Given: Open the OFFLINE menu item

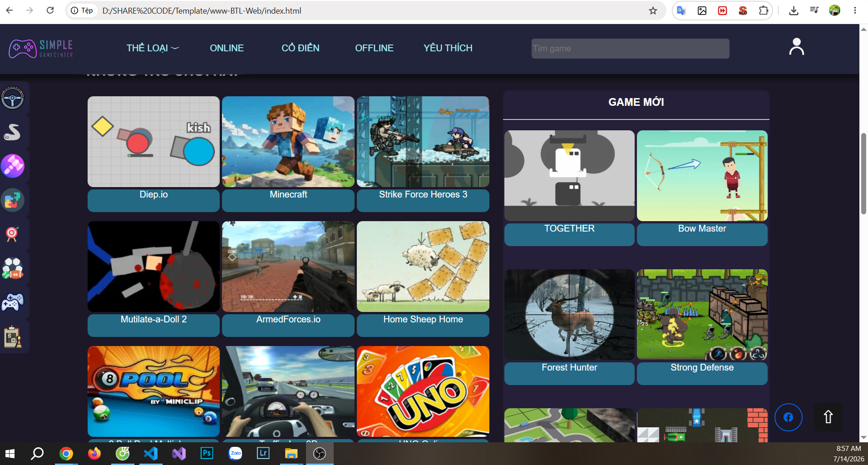Looking at the screenshot, I should pyautogui.click(x=374, y=48).
